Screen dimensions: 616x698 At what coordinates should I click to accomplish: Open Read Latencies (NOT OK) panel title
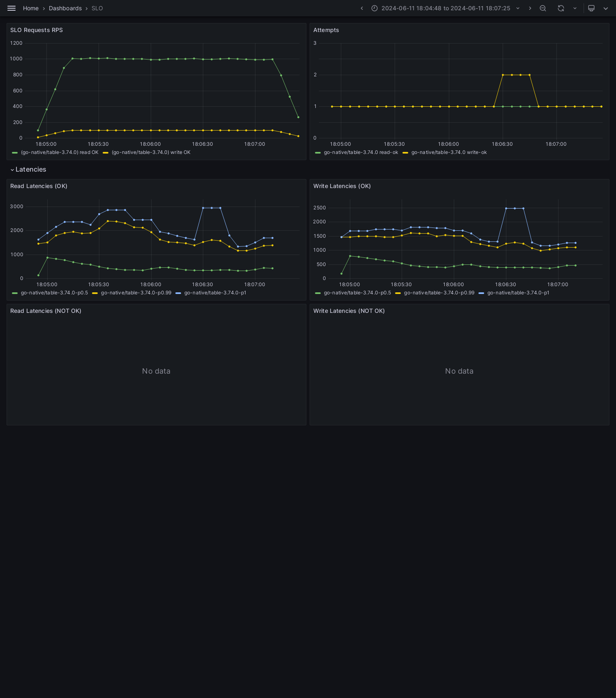coord(46,311)
